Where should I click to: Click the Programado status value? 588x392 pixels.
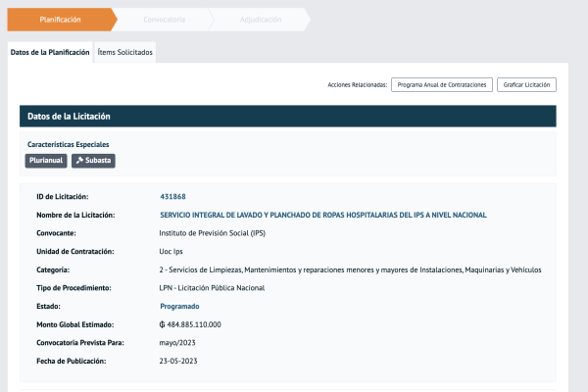[x=178, y=306]
